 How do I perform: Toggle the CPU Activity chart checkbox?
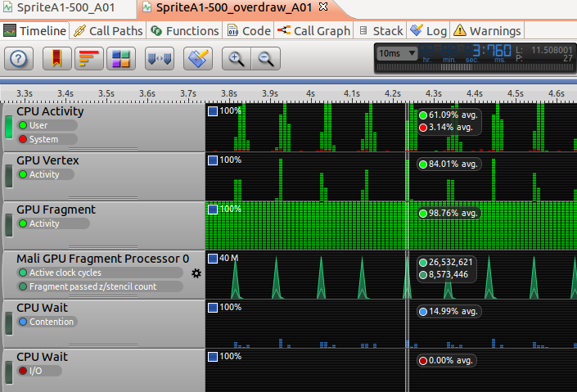213,110
